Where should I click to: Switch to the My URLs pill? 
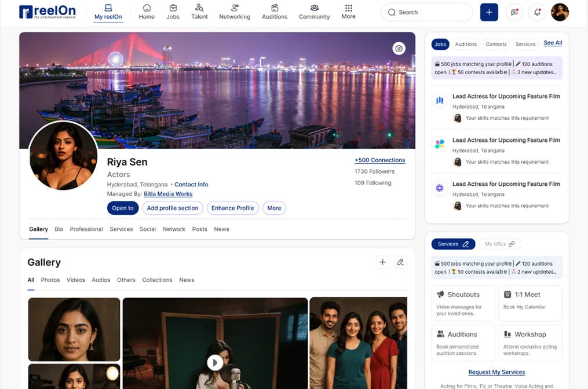499,244
